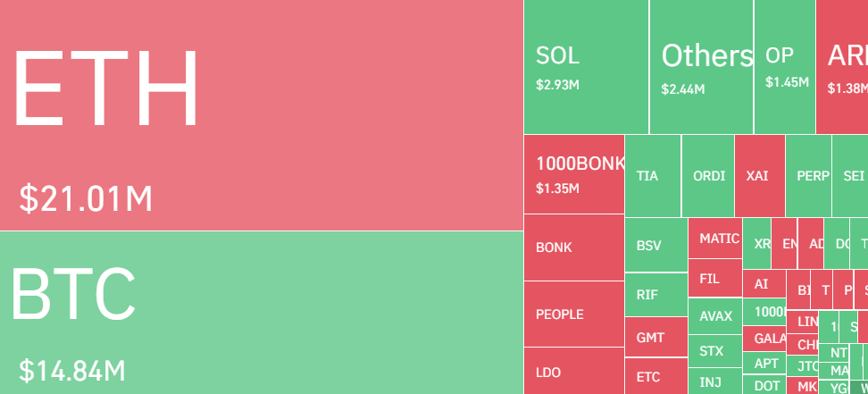This screenshot has height=394, width=868.
Task: Click the green SEI block
Action: [x=852, y=176]
